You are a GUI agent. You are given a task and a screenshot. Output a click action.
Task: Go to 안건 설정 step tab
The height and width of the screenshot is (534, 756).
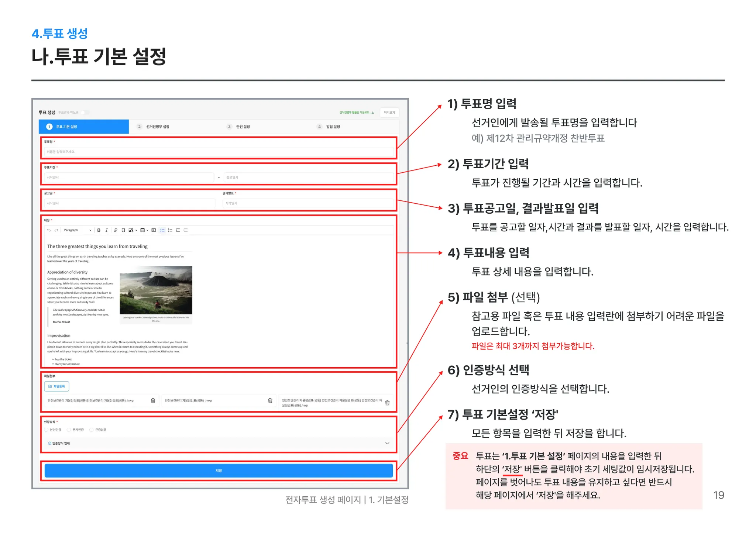pos(243,127)
